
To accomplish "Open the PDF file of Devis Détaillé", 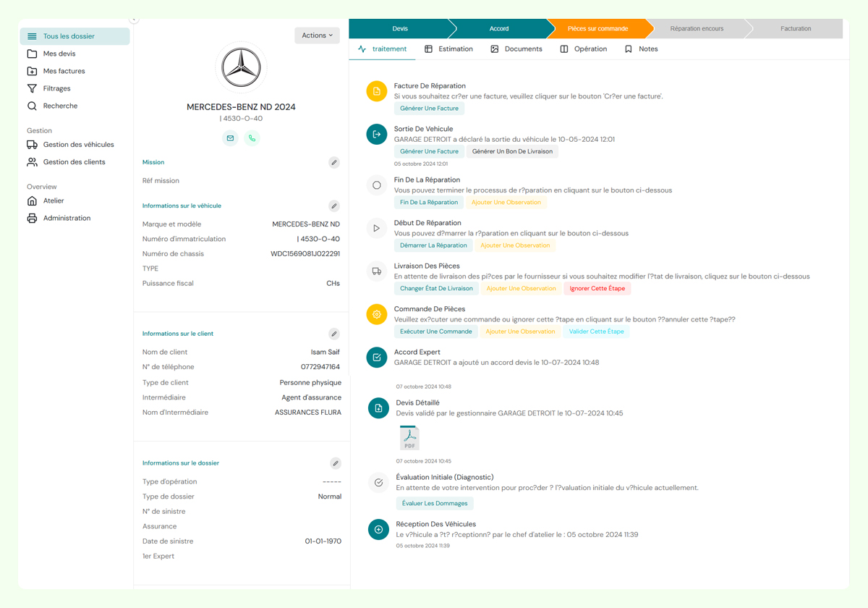I will 409,438.
